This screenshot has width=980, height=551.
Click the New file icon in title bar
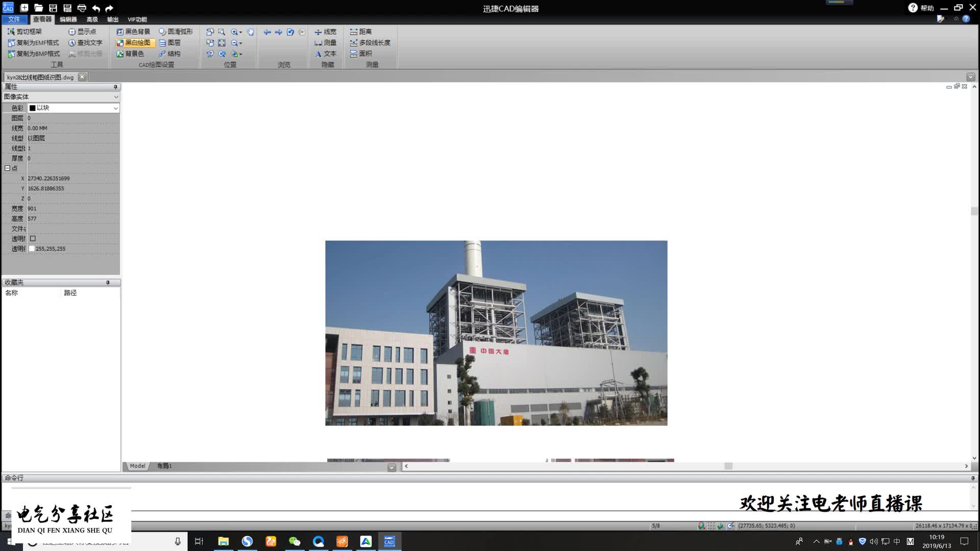[x=24, y=8]
